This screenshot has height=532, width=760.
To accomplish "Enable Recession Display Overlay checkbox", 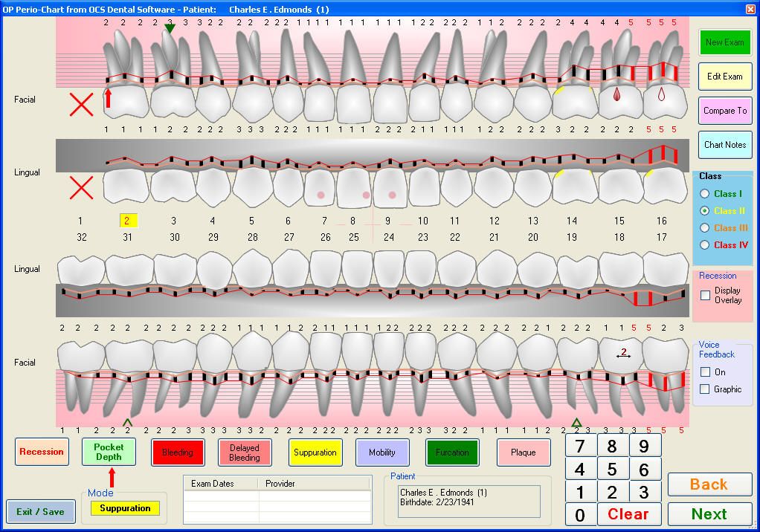I will [705, 295].
